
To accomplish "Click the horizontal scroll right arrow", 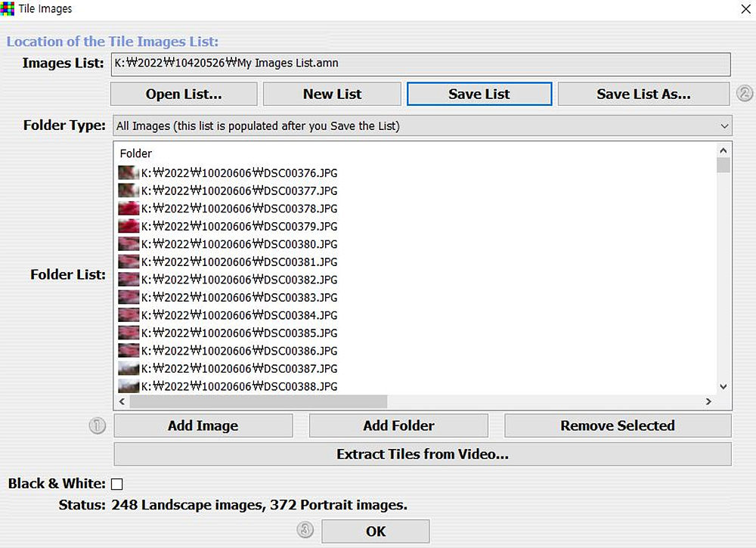I will click(708, 401).
